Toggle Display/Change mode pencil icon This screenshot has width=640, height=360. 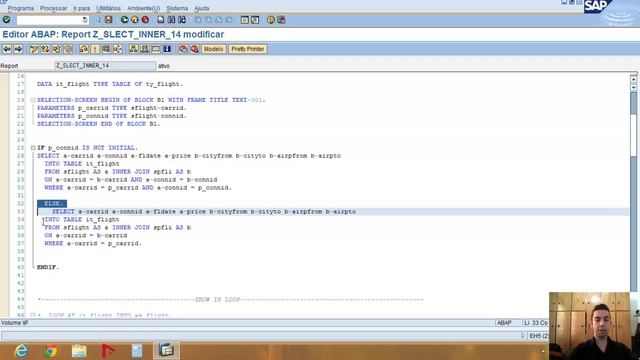34,49
